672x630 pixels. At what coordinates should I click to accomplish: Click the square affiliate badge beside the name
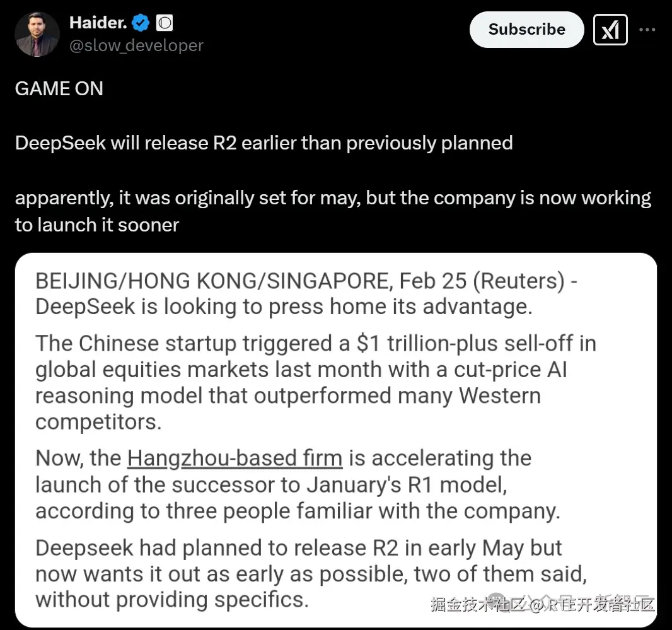click(165, 23)
